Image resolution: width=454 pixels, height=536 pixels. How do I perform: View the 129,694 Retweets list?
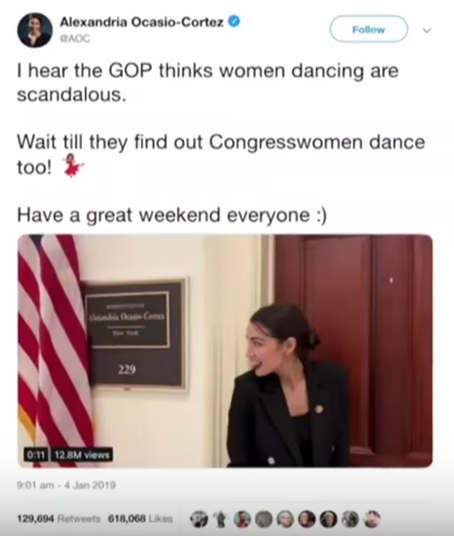[x=59, y=519]
